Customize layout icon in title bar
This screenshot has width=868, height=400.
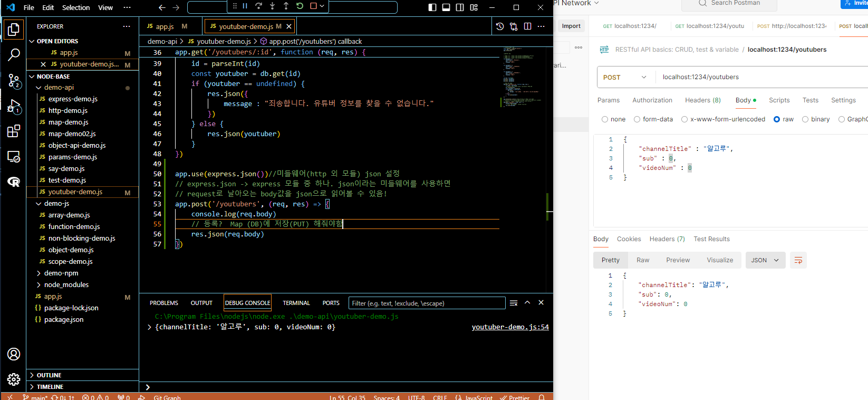coord(474,7)
